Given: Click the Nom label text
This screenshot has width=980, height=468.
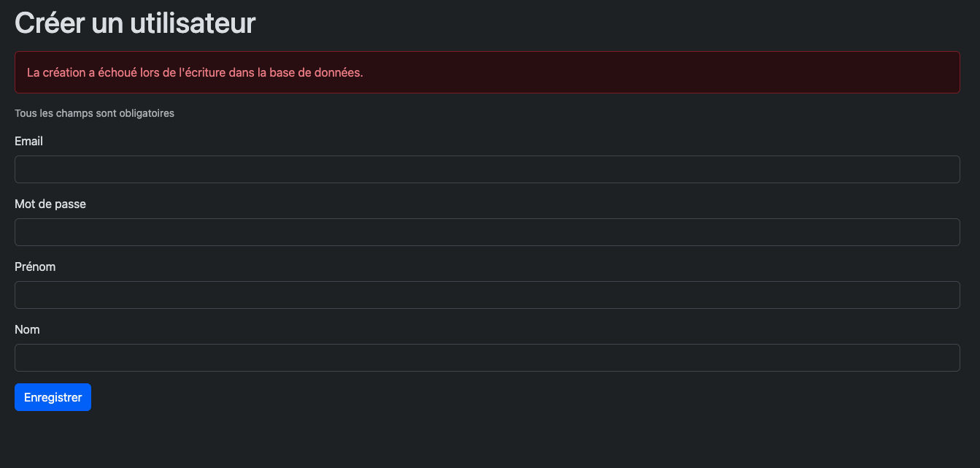Looking at the screenshot, I should tap(27, 330).
